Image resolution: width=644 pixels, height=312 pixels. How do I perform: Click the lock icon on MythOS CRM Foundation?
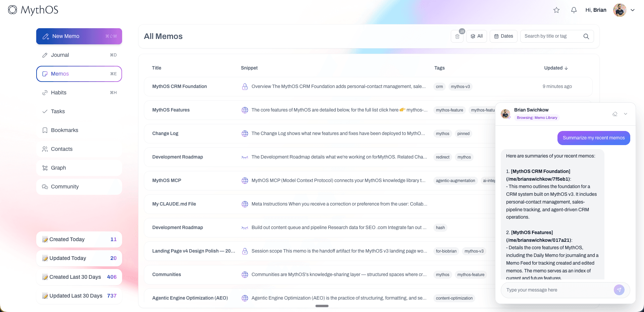click(x=245, y=86)
